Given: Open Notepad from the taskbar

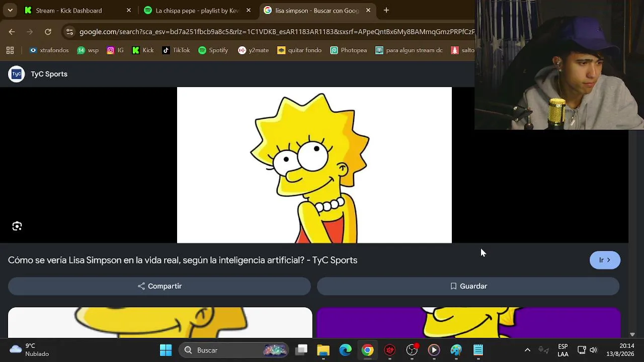Looking at the screenshot, I should click(x=478, y=350).
